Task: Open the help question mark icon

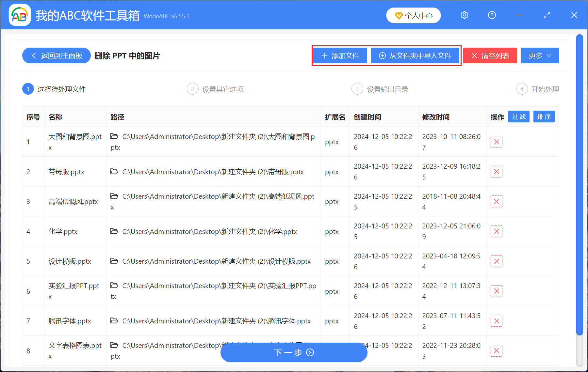Action: pyautogui.click(x=492, y=15)
